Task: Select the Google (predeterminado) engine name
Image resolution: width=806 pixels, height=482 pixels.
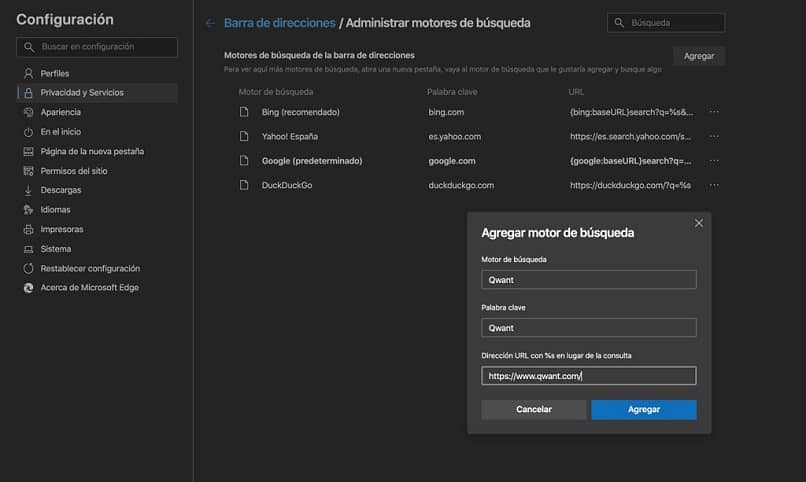Action: [312, 161]
